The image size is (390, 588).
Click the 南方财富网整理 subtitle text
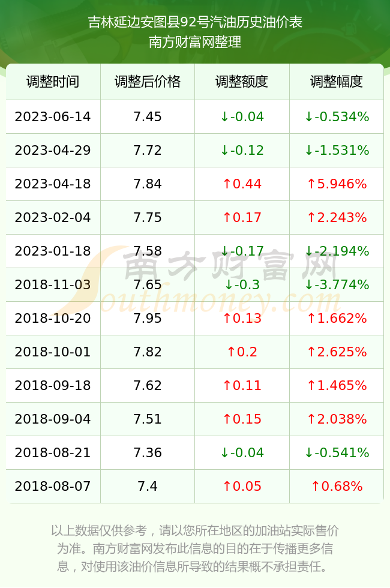coord(195,41)
